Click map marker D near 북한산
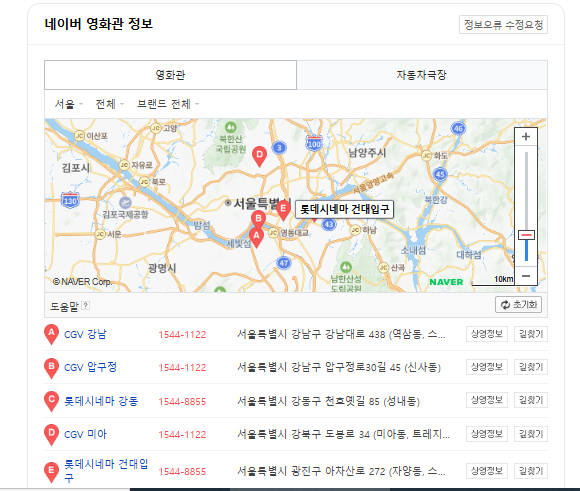Screen dimensions: 580x491 [x=260, y=156]
